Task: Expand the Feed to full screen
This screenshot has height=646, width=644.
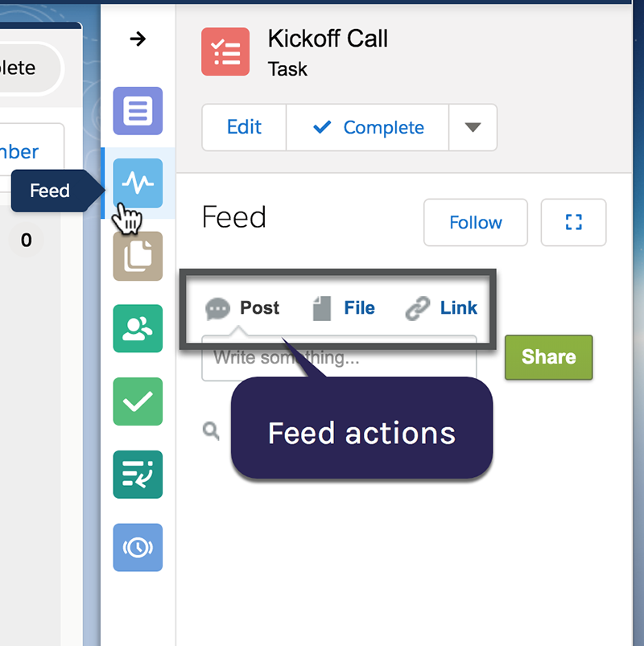Action: click(x=573, y=222)
